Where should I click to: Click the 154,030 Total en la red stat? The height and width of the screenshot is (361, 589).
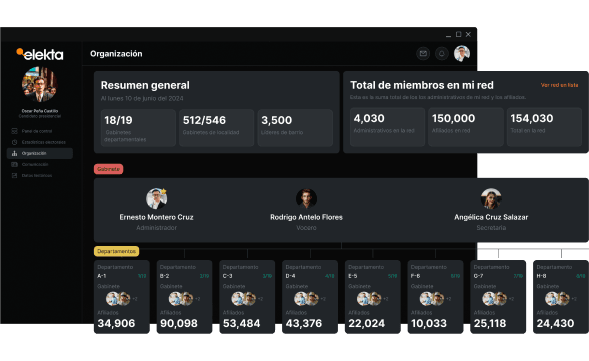[544, 127]
